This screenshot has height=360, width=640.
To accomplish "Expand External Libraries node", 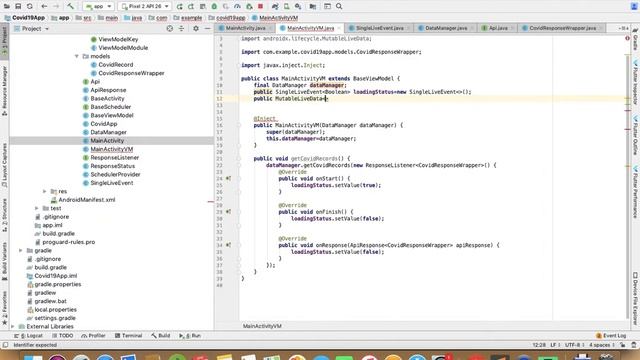I will coord(13,327).
